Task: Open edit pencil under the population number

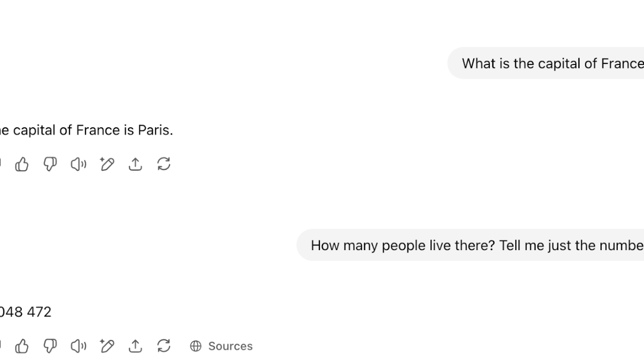Action: point(107,346)
